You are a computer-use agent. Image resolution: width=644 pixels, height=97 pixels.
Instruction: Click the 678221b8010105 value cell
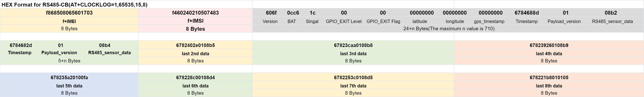pos(549,77)
